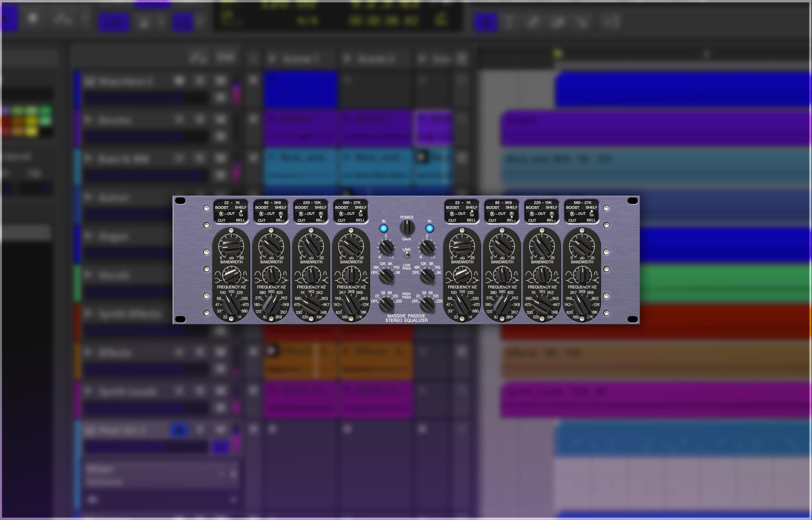Click left 220-10K band BOOST/OUT/CUT switch
The width and height of the screenshot is (812, 520).
[301, 214]
